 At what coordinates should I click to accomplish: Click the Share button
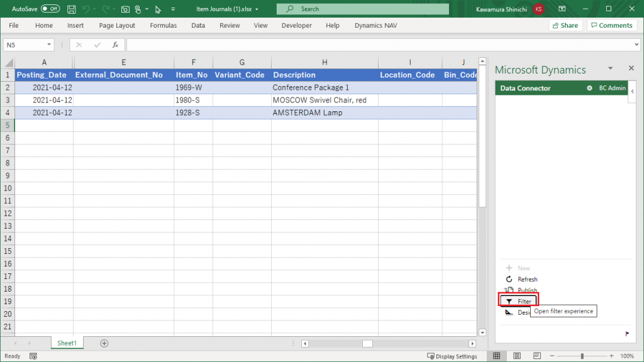tap(565, 25)
